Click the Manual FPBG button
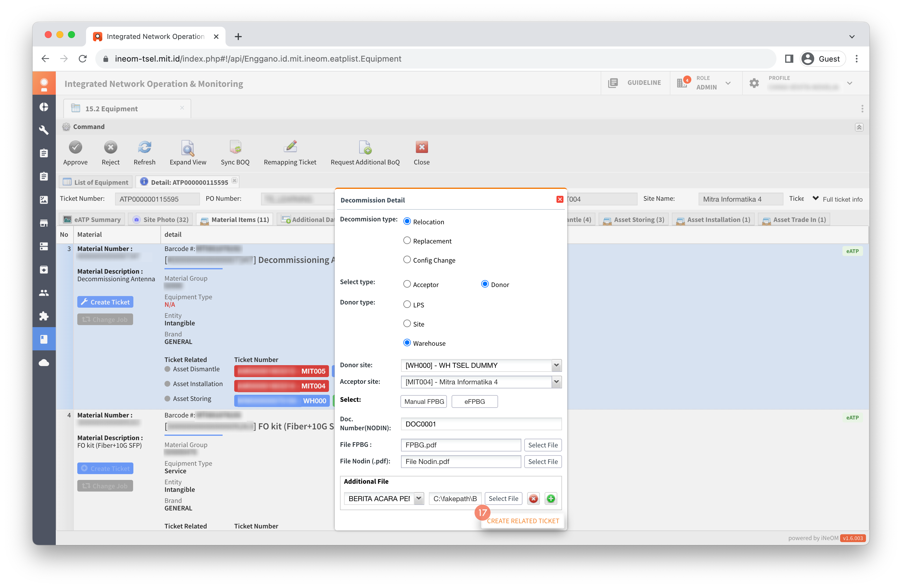 [x=424, y=401]
